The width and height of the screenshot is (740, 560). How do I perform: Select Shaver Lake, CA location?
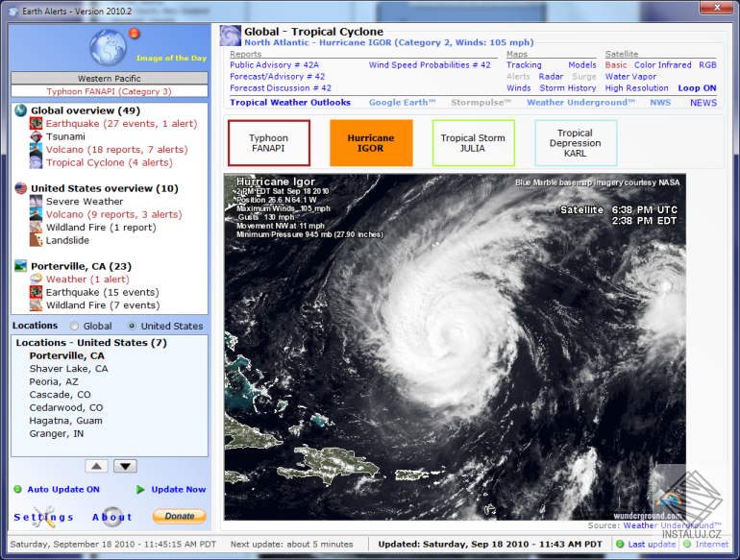68,369
